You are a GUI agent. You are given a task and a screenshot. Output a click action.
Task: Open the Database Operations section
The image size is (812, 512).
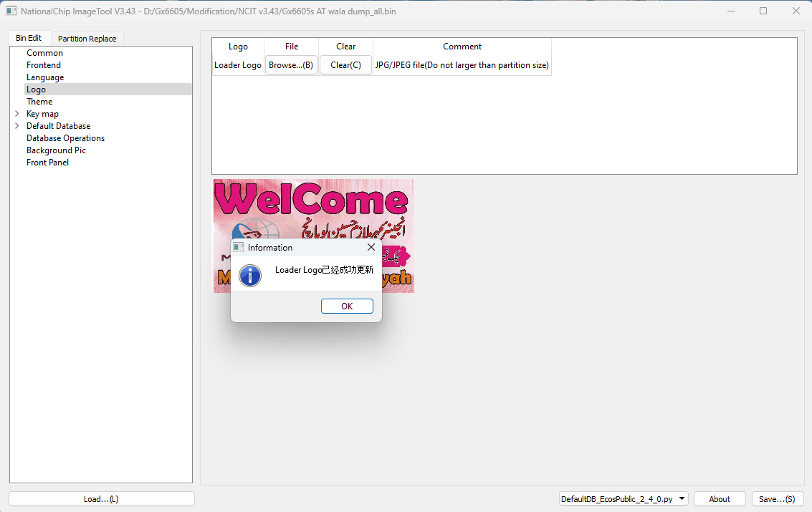65,137
